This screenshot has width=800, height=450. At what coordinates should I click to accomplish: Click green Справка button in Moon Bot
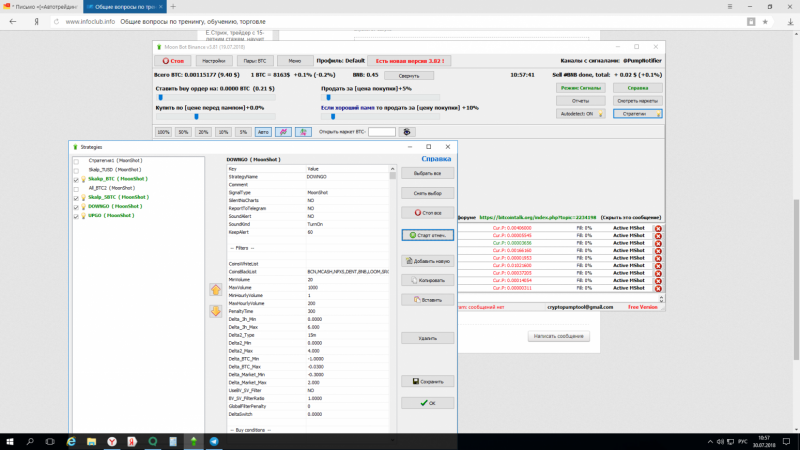[x=638, y=88]
